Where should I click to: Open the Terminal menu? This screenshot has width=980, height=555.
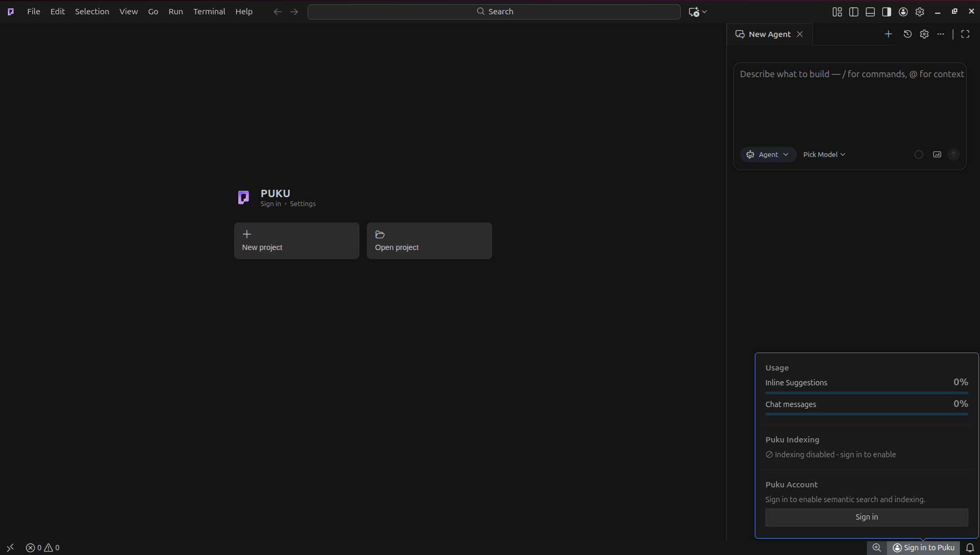209,12
